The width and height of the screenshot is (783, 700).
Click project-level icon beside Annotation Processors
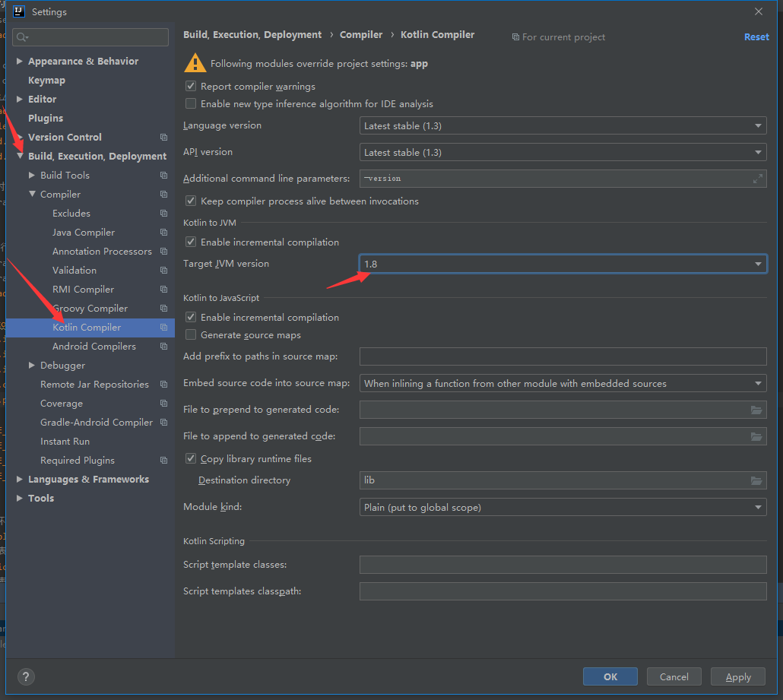click(163, 251)
